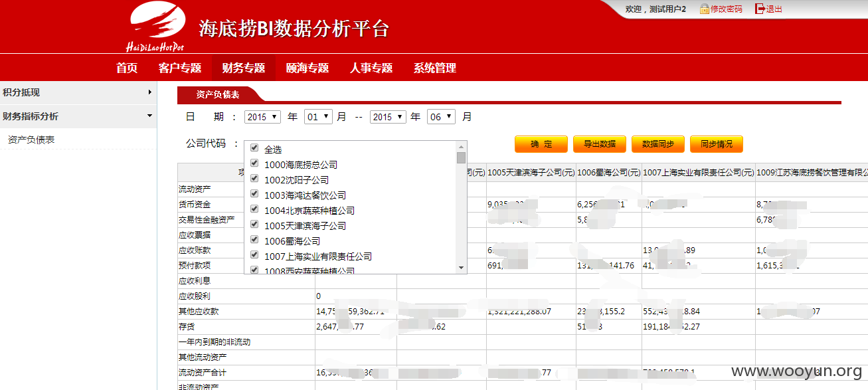Image resolution: width=868 pixels, height=390 pixels.
Task: Open the 系统管理 menu
Action: click(x=435, y=68)
